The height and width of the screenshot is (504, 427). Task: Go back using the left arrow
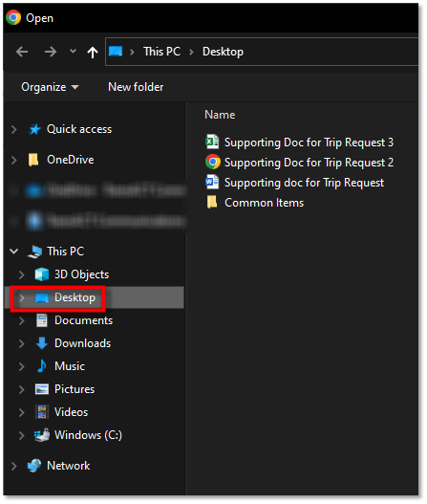22,52
